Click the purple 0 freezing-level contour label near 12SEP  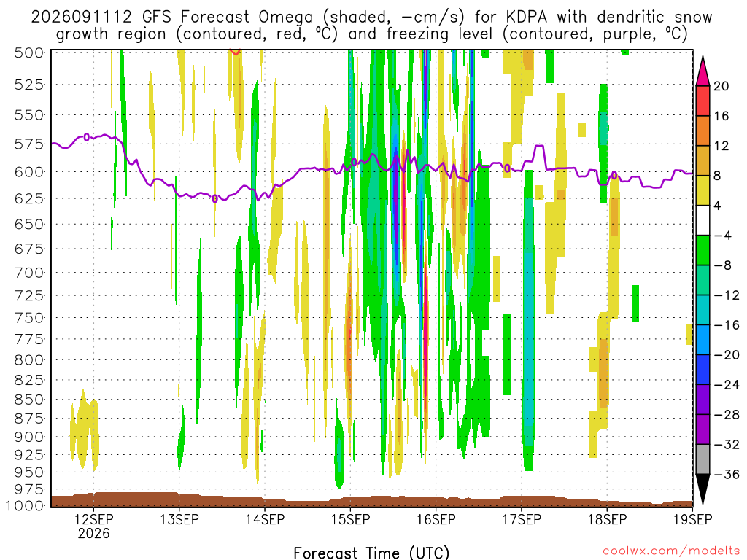[87, 137]
